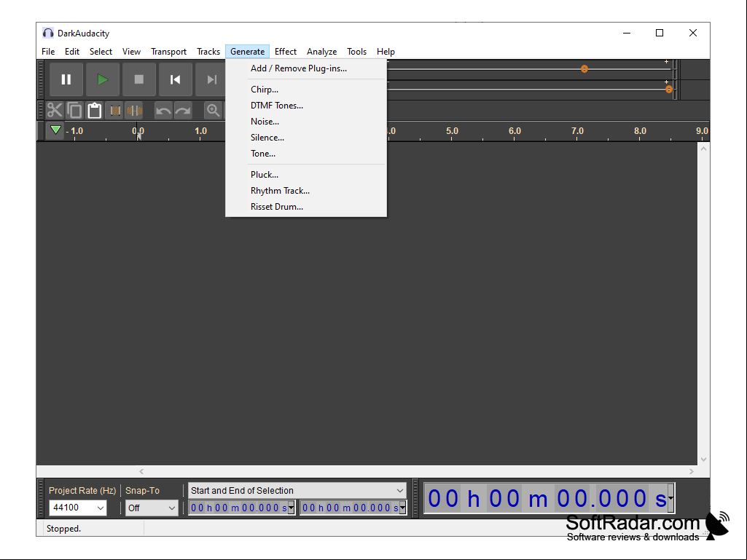
Task: Open the Effect menu
Action: [x=286, y=52]
